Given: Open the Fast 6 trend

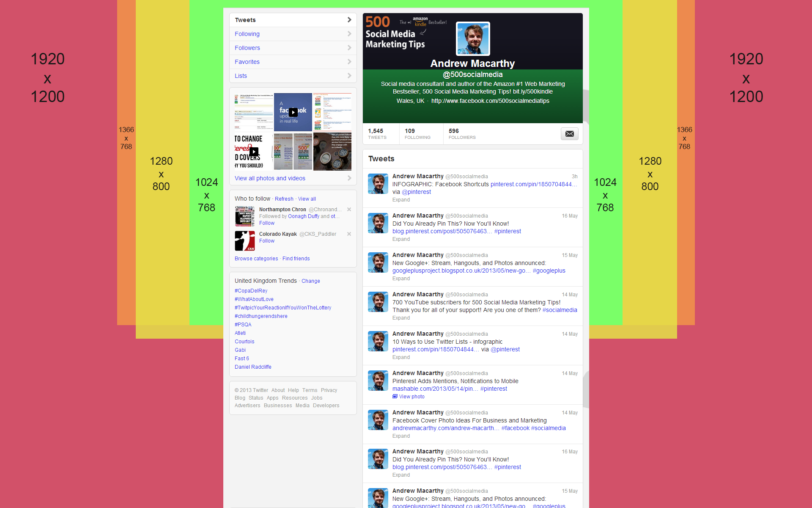Looking at the screenshot, I should [242, 359].
